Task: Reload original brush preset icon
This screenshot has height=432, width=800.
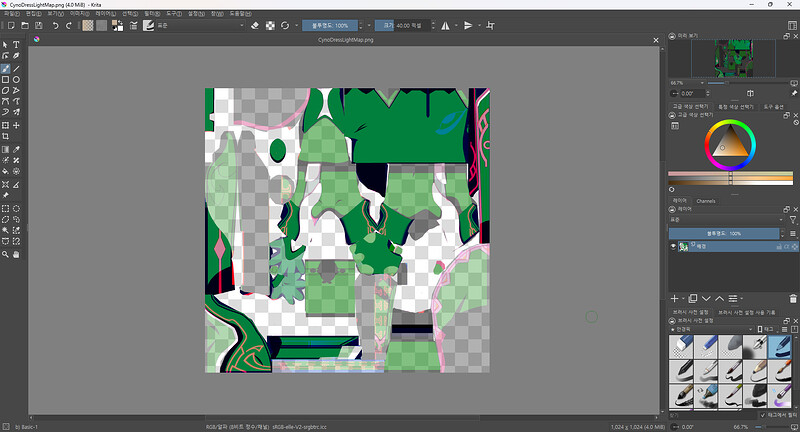Action: click(x=285, y=26)
